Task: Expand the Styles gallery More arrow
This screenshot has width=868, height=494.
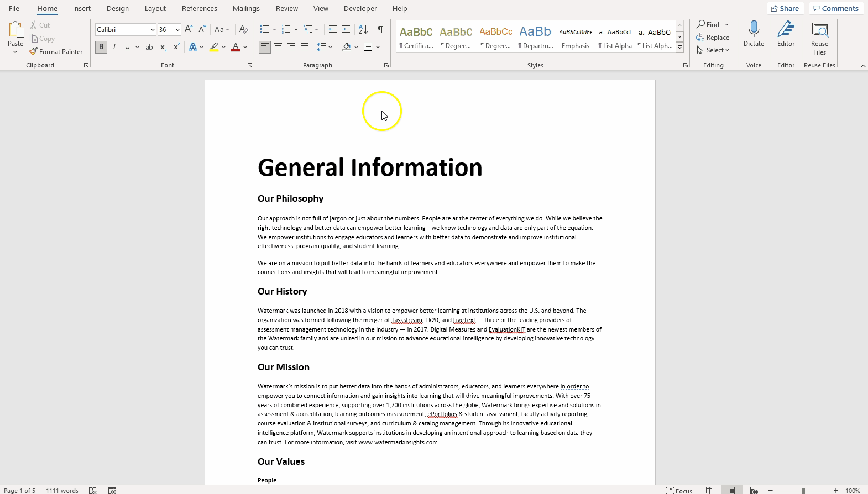Action: tap(679, 48)
